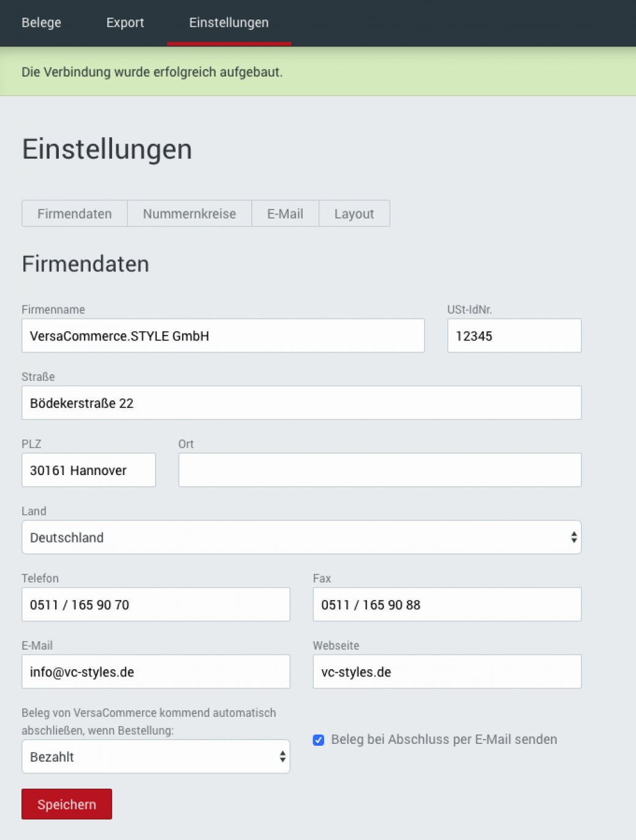This screenshot has width=636, height=840.
Task: Click the Land field label
Action: point(34,511)
